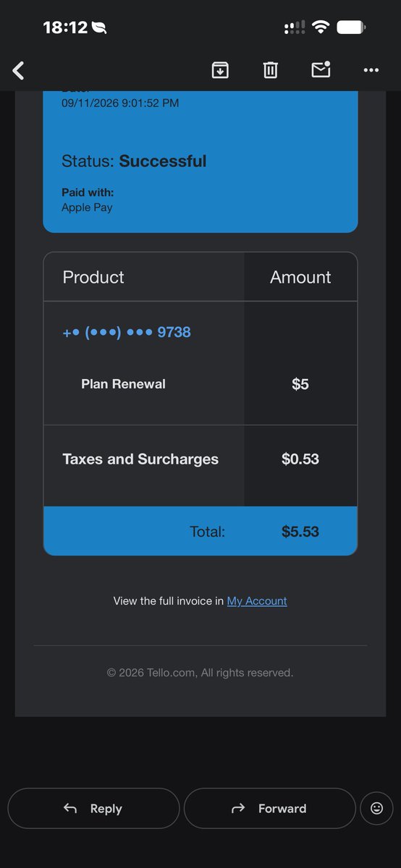The width and height of the screenshot is (401, 868).
Task: Tap the Tello.com copyright footer text
Action: click(200, 673)
